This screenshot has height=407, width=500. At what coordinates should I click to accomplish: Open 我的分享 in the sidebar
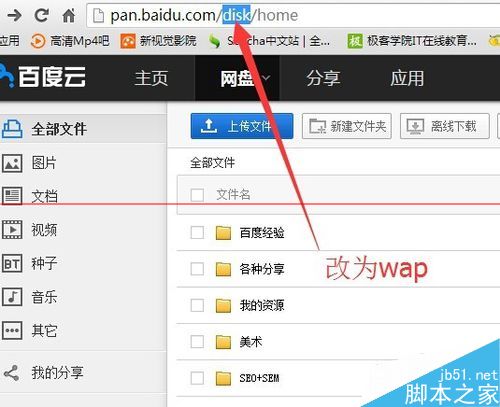57,372
